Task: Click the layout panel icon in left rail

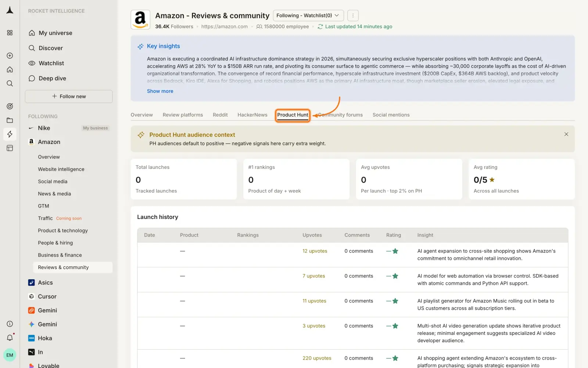Action: click(10, 148)
